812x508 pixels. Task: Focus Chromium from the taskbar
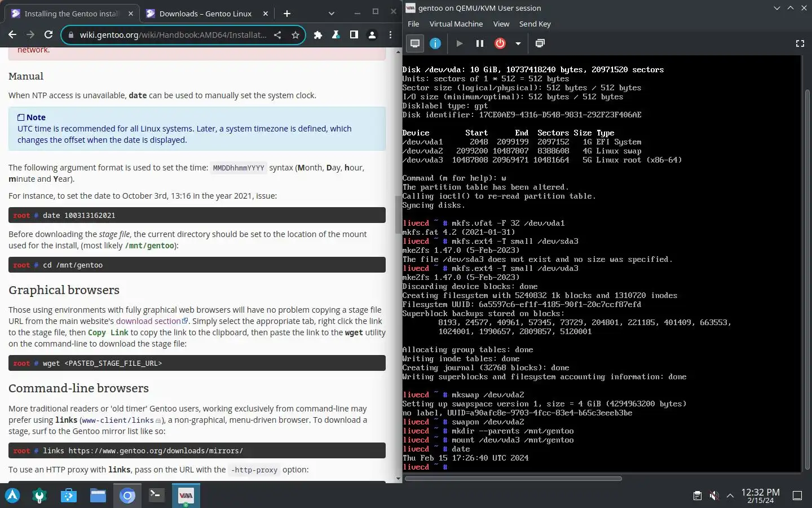point(127,496)
